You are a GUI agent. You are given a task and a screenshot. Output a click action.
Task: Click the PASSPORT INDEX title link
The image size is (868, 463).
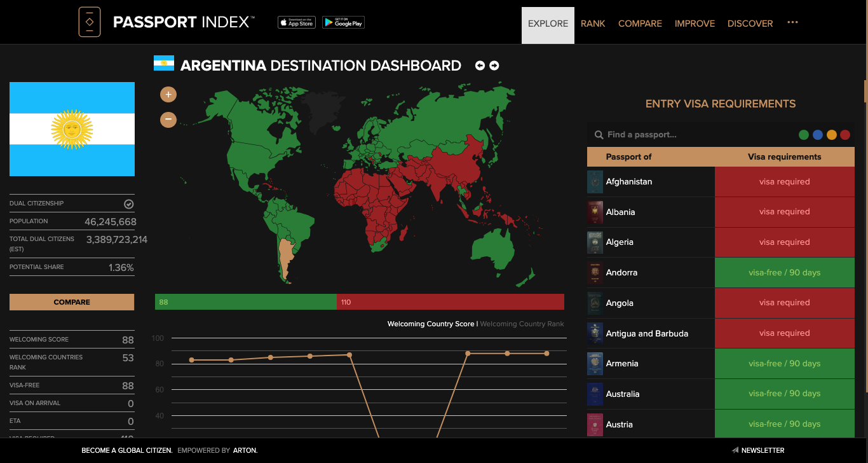tap(184, 22)
